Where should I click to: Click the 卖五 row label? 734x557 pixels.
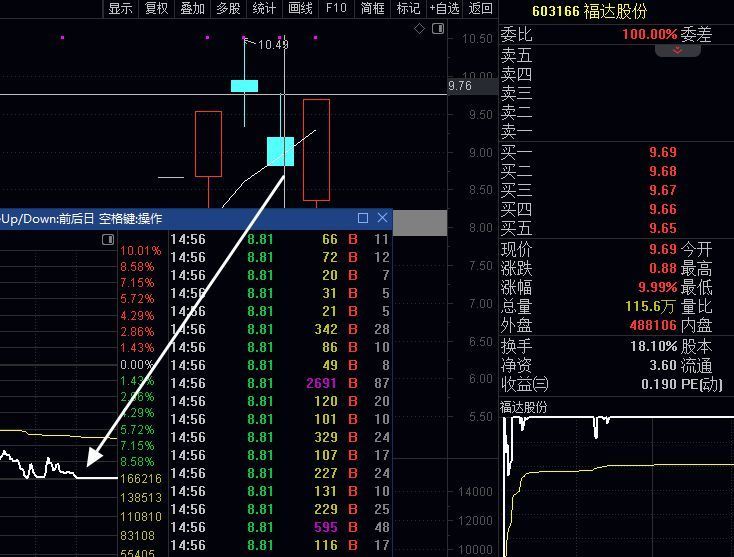[x=516, y=56]
